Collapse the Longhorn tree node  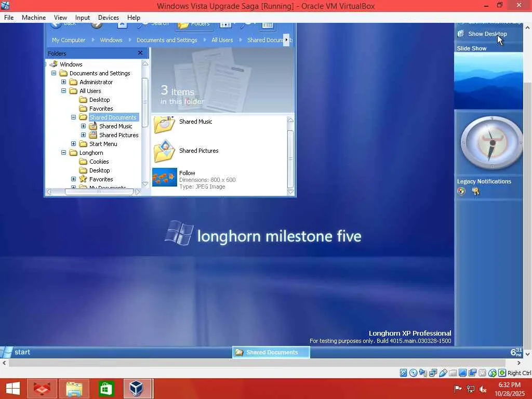pyautogui.click(x=63, y=152)
